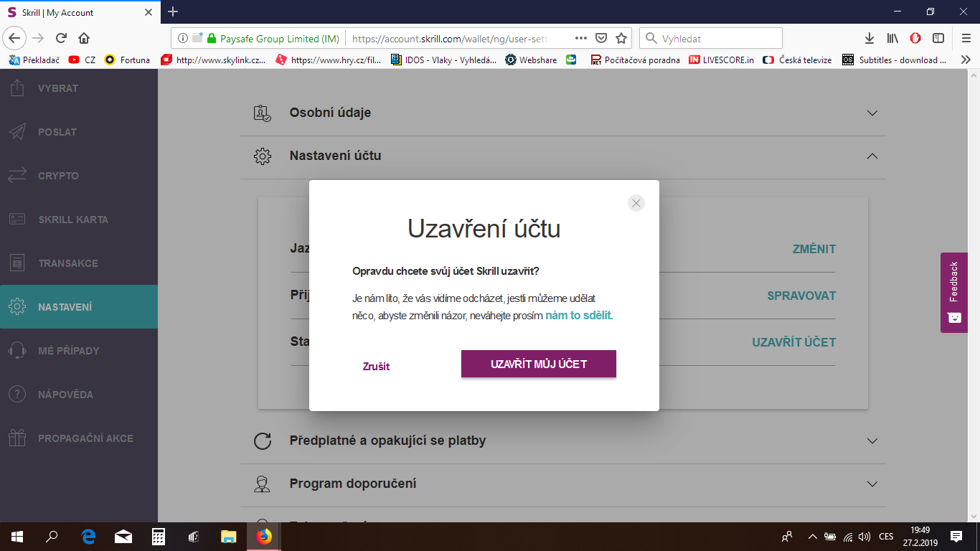
Task: Open the page actions three-dot menu
Action: point(581,38)
